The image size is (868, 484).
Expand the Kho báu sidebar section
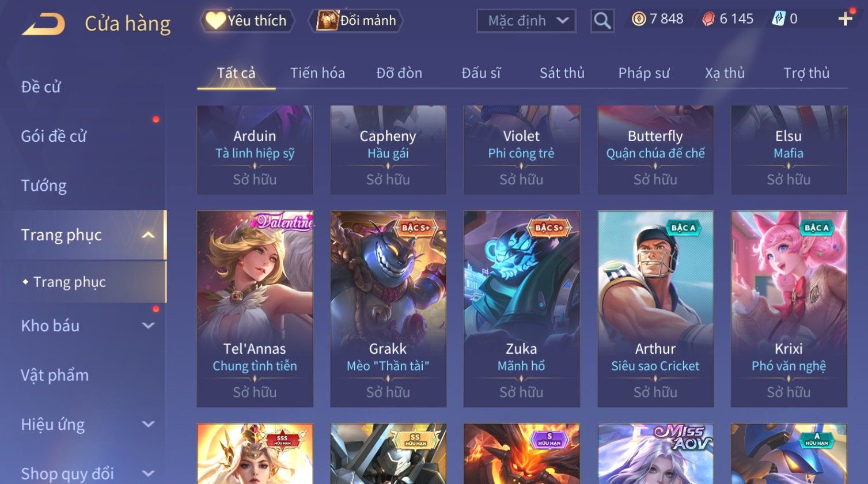[148, 326]
